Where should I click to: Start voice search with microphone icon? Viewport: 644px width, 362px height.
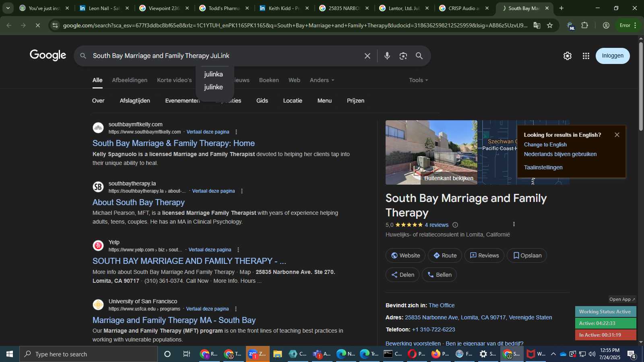(x=387, y=56)
